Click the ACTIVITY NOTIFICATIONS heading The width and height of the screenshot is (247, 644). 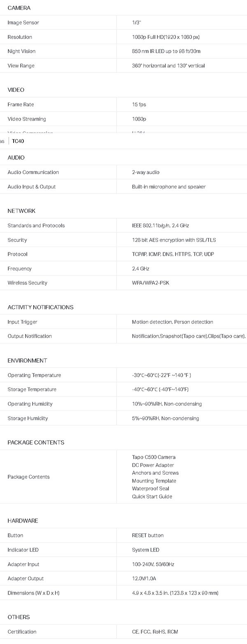point(40,307)
